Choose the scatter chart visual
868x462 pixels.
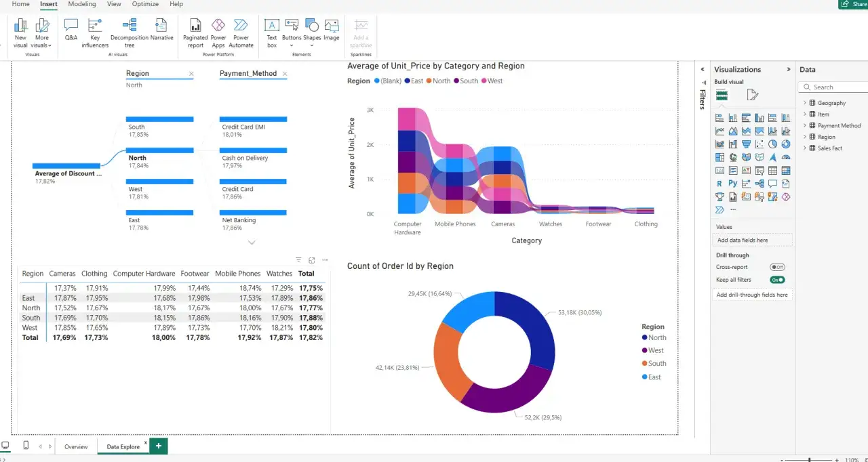tap(759, 144)
